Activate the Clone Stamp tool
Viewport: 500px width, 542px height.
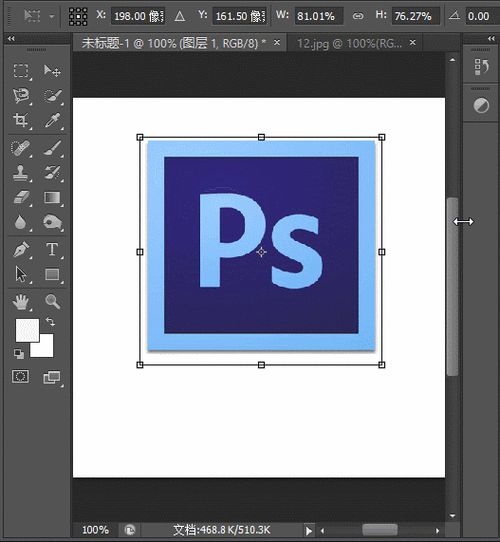[21, 173]
